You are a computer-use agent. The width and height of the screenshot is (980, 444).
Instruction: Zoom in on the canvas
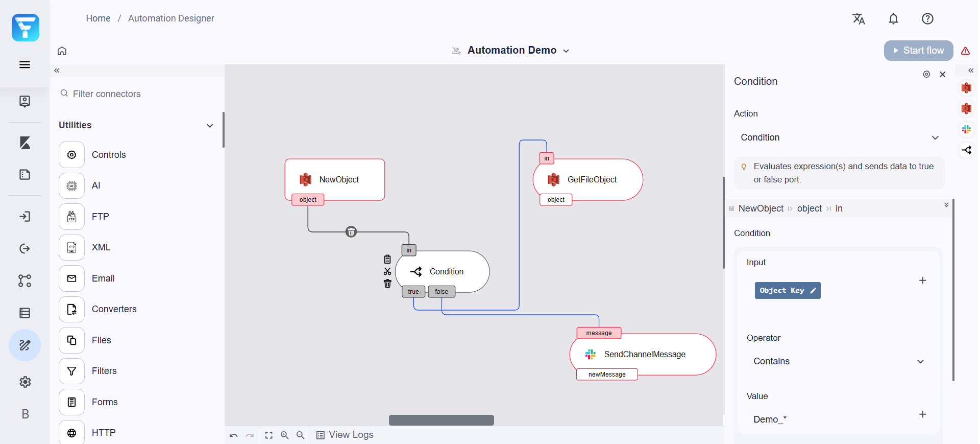pos(285,435)
